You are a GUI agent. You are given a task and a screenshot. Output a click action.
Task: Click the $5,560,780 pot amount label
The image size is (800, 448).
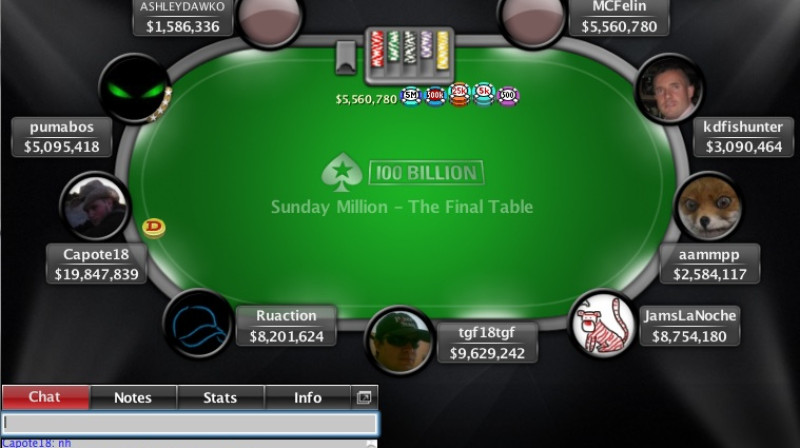pyautogui.click(x=366, y=99)
